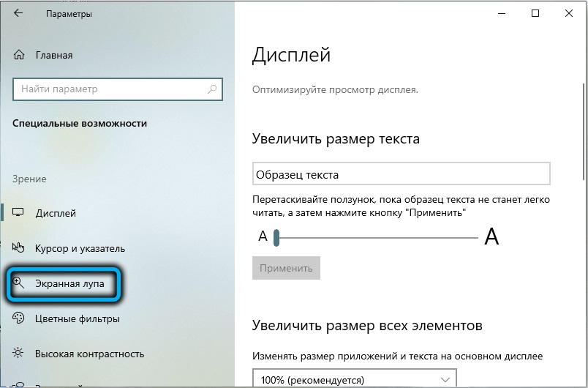The image size is (588, 388).
Task: Click the palette icon beside Цветные фильтры
Action: pos(20,318)
